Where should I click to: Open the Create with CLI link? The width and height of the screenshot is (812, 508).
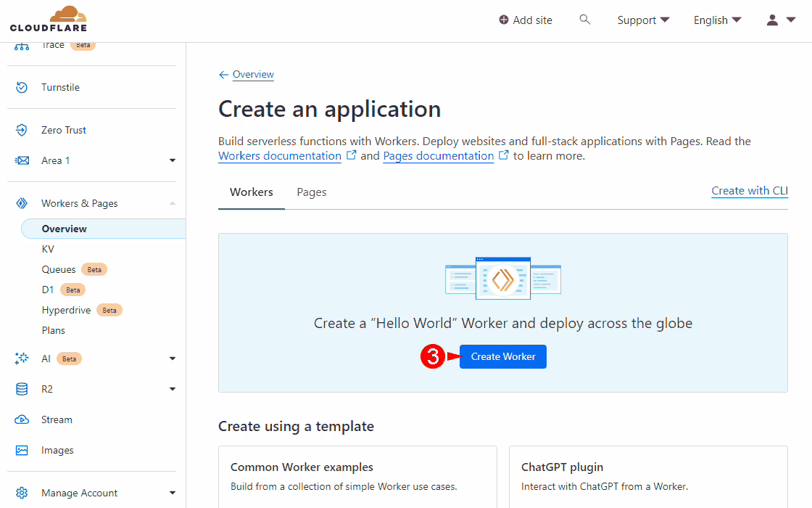tap(749, 191)
